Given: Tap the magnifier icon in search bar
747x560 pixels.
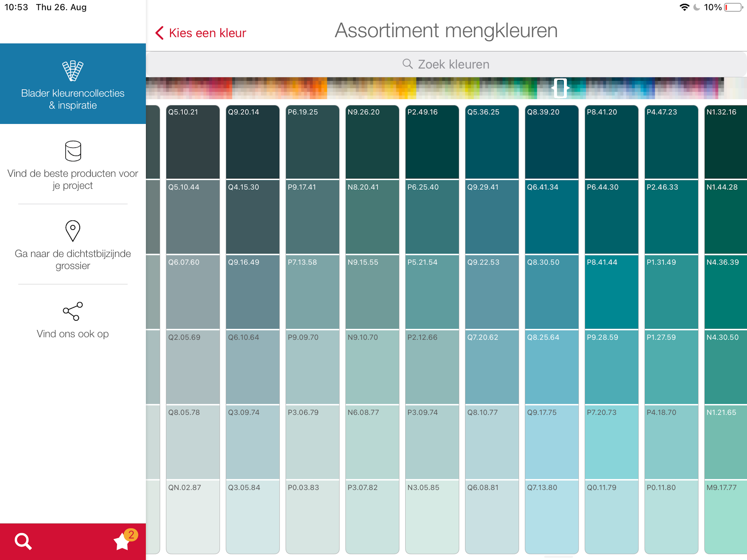Looking at the screenshot, I should click(x=407, y=64).
